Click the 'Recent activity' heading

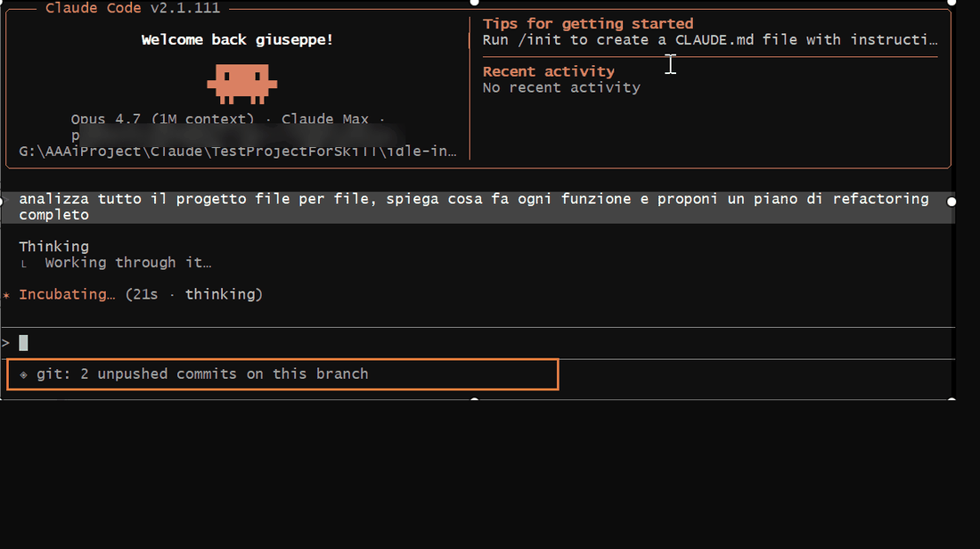[548, 71]
